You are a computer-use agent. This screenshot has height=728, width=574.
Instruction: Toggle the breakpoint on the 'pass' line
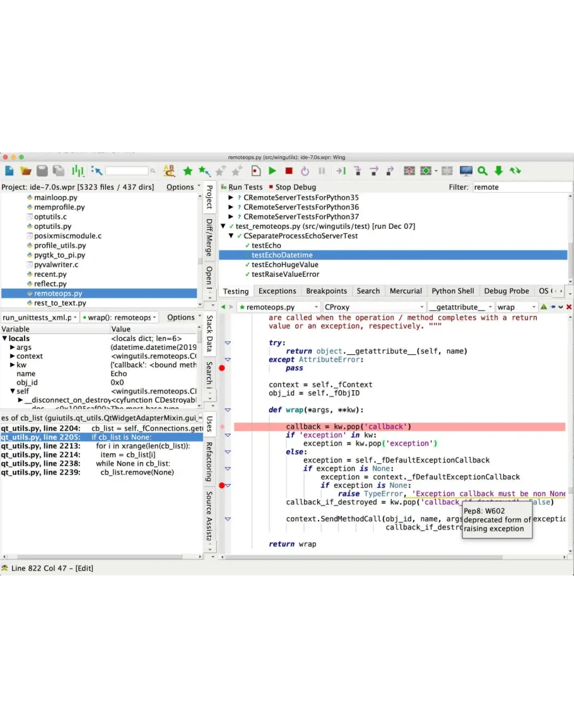point(222,368)
